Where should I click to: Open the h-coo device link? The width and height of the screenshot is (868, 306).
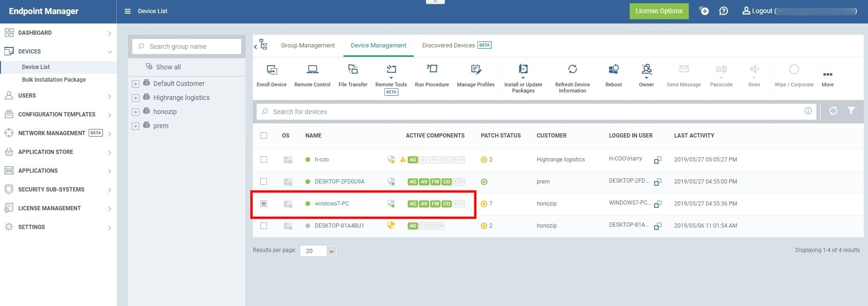(x=322, y=160)
